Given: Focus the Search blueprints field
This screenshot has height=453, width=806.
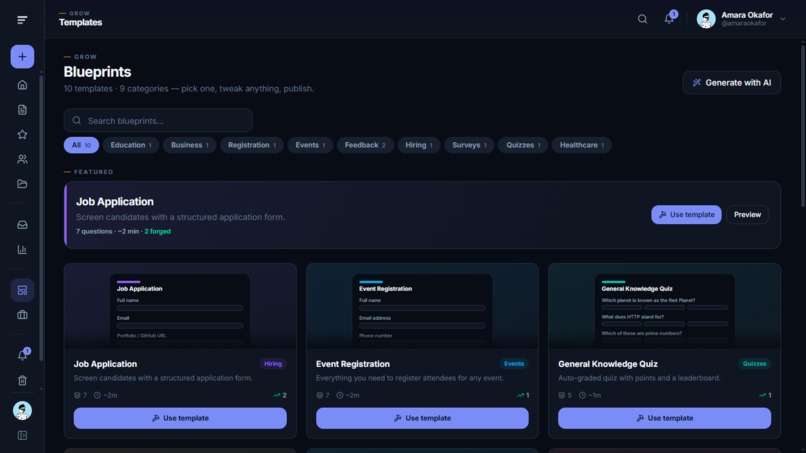Looking at the screenshot, I should tap(158, 121).
